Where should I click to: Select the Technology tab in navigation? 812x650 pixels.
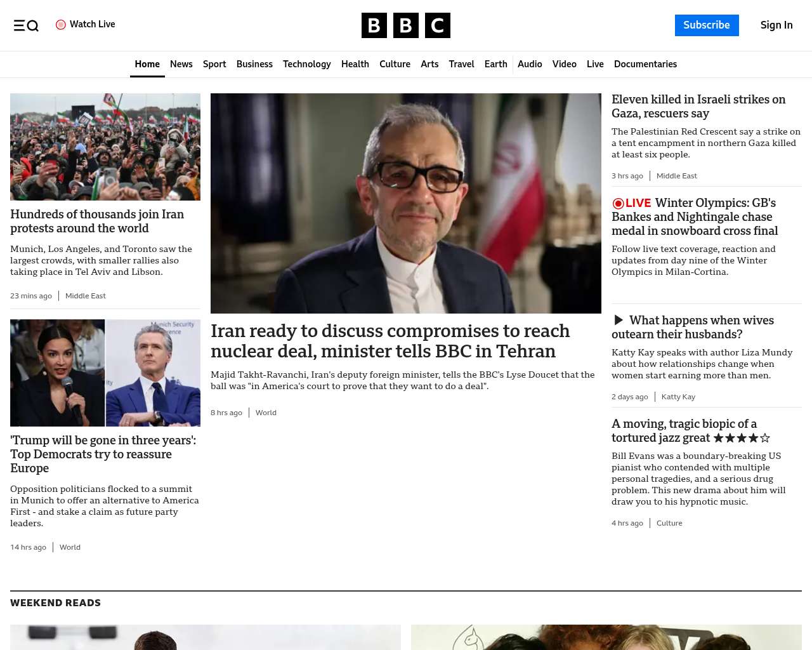tap(307, 64)
